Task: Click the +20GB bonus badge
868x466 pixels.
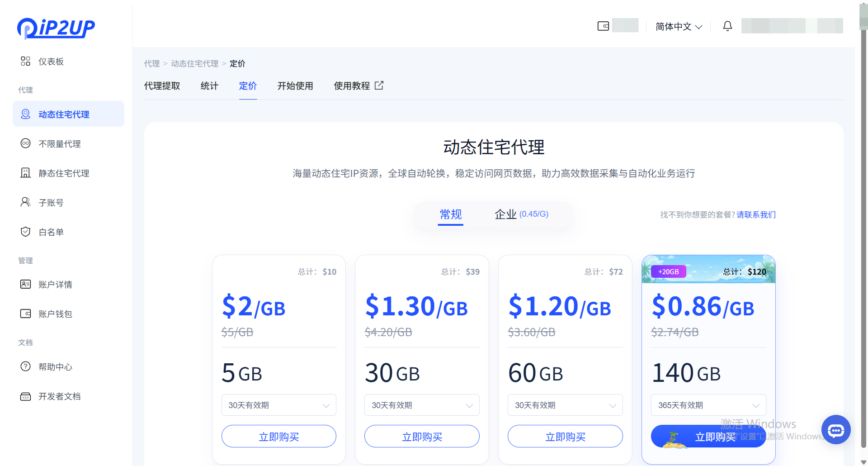Action: [668, 271]
